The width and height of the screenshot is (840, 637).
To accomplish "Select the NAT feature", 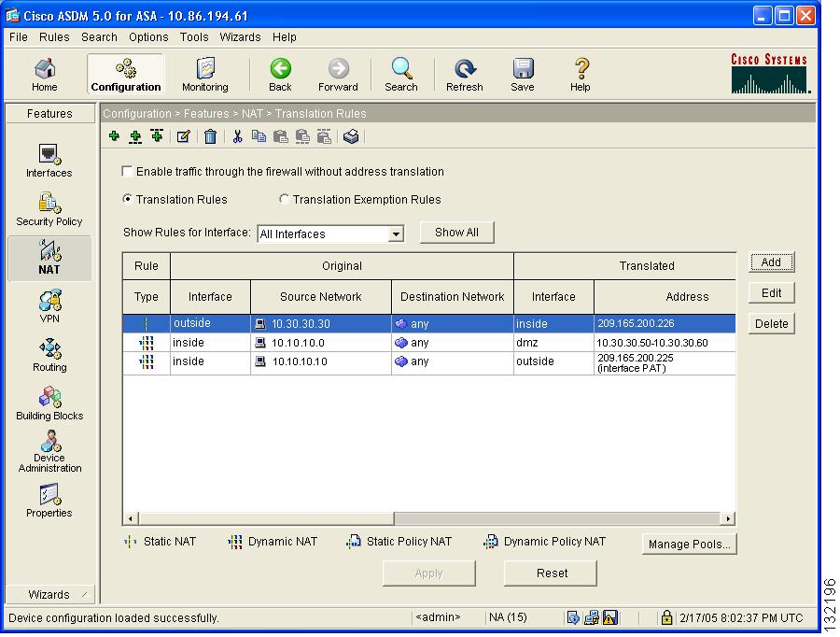I will tap(49, 258).
